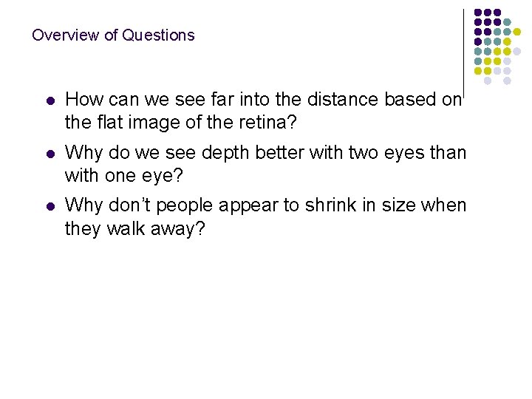
Task: Click the 'Overview of Questions' slide title
Action: 113,35
